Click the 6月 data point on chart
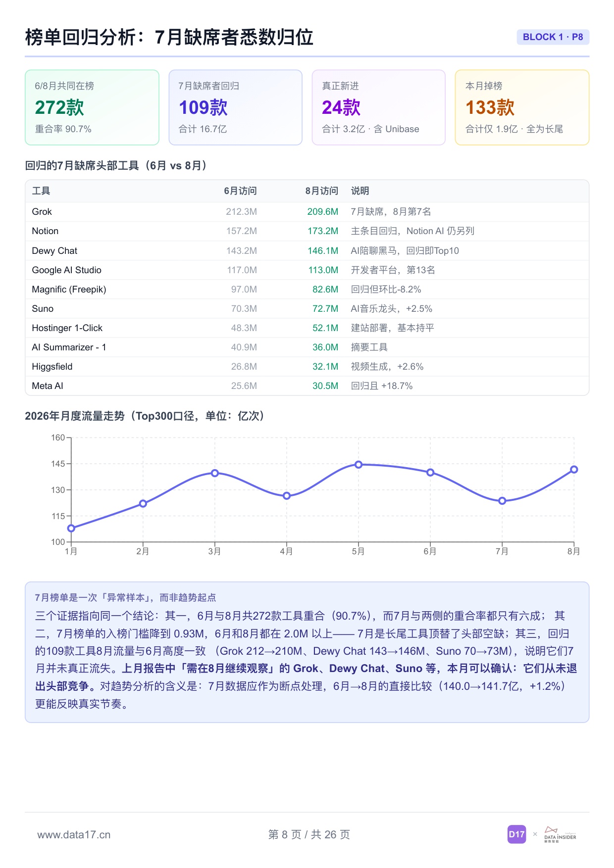 coord(430,473)
